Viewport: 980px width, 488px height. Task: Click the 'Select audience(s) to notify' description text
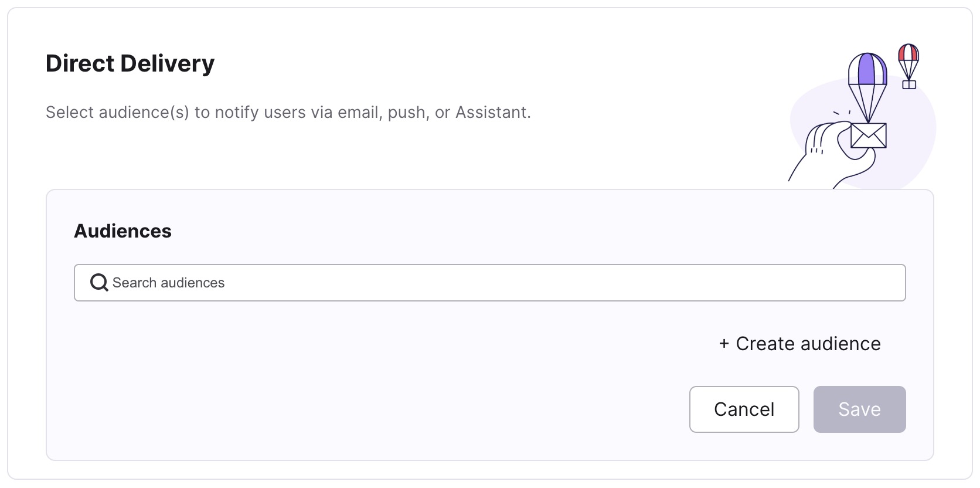(288, 112)
